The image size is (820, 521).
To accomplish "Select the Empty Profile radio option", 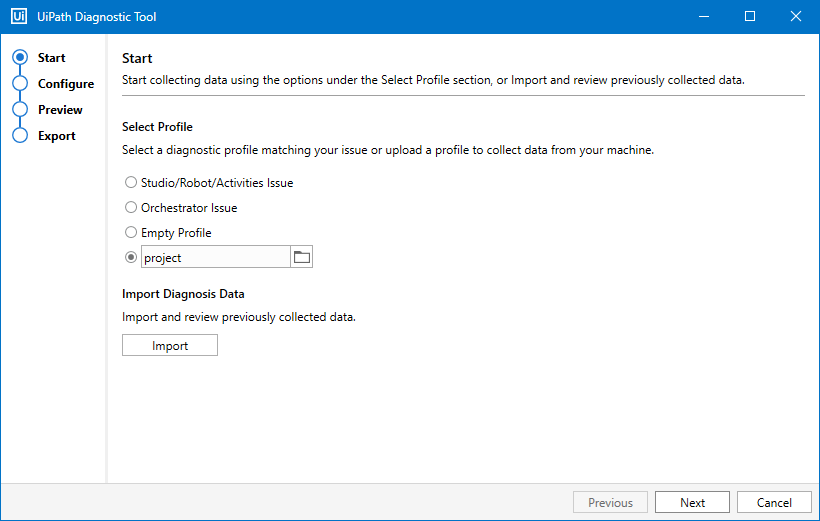I will pyautogui.click(x=131, y=233).
